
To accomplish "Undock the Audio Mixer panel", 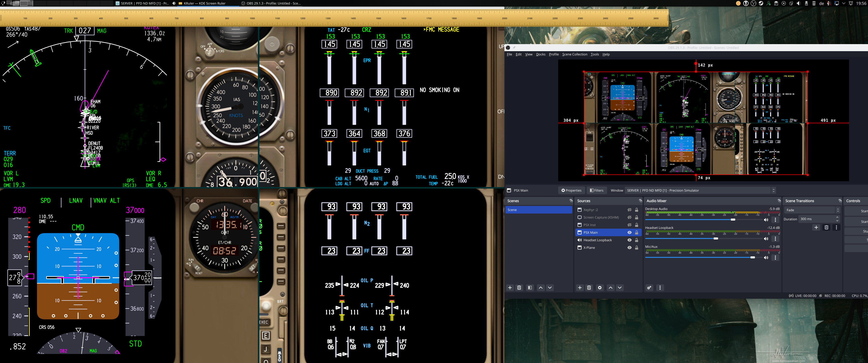I will tap(779, 201).
